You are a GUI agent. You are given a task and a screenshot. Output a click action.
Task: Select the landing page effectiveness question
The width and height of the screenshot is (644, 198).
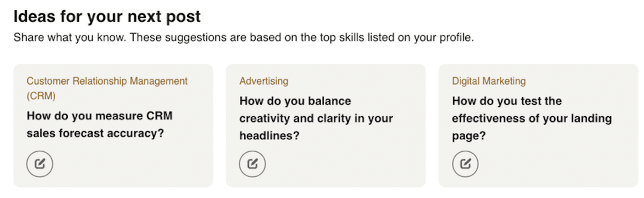click(x=532, y=118)
